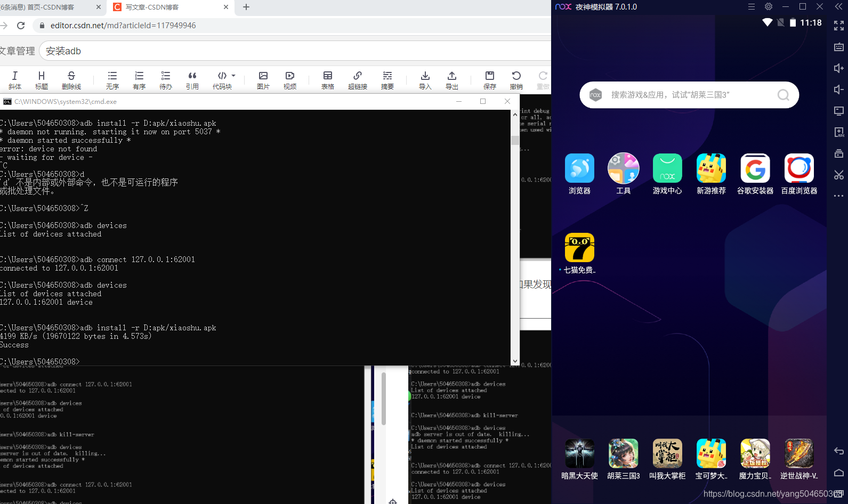Screen dimensions: 848x504
Task: Open a new browser tab
Action: [246, 7]
